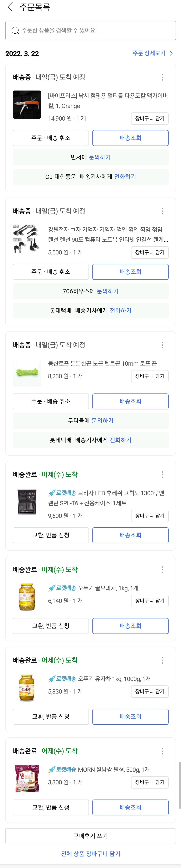
Task: Tap the search magnifier icon
Action: tap(15, 31)
